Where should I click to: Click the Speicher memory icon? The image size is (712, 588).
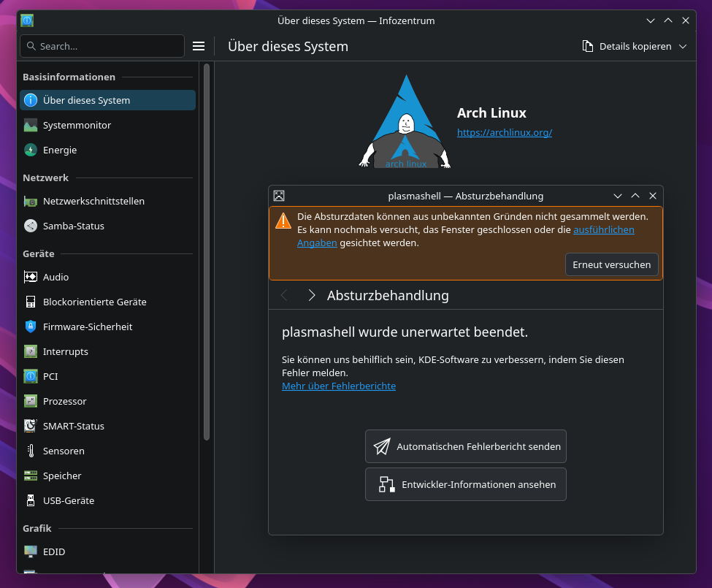(31, 476)
